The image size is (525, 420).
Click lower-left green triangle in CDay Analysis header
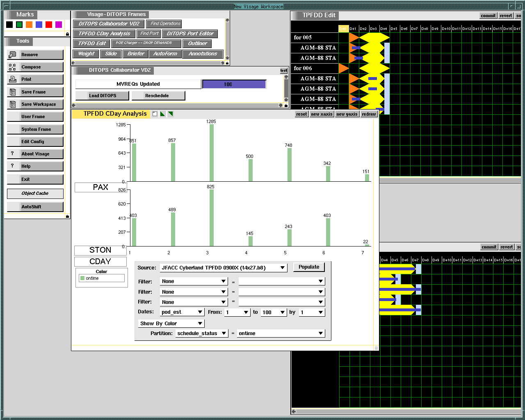[x=162, y=114]
